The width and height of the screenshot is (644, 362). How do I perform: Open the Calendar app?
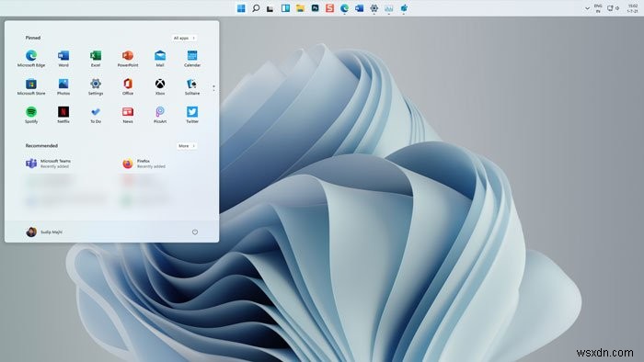tap(192, 58)
